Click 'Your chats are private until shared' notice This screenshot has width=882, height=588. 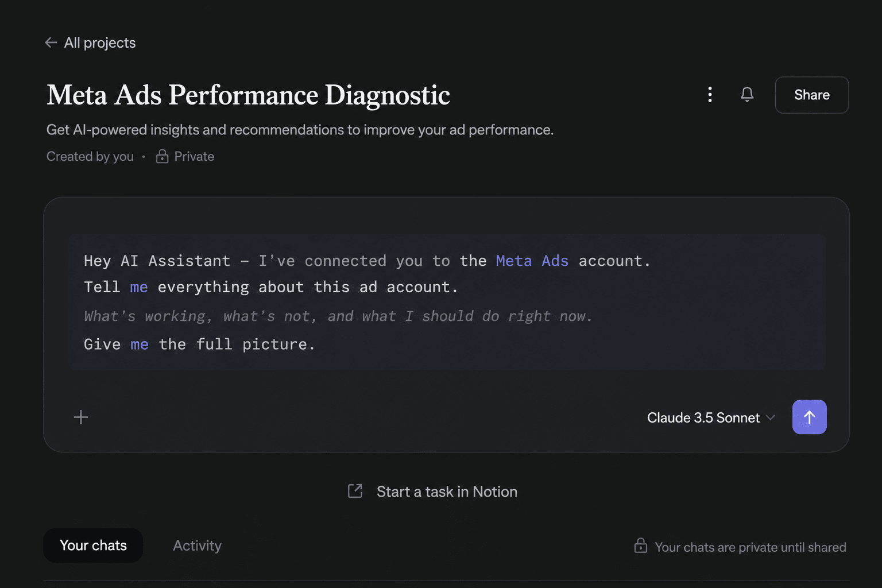click(x=740, y=547)
